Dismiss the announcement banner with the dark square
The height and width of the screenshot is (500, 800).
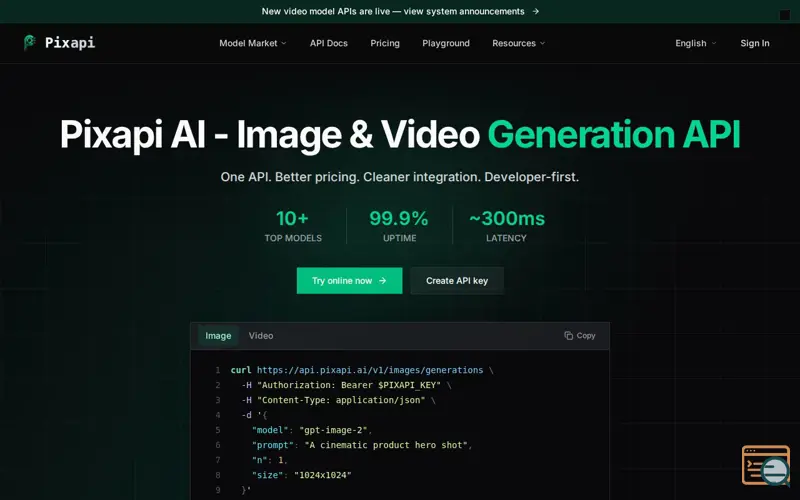pyautogui.click(x=785, y=15)
